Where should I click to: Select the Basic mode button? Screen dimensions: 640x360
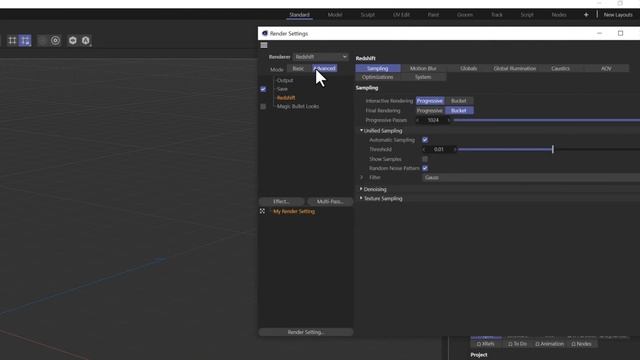[x=298, y=69]
